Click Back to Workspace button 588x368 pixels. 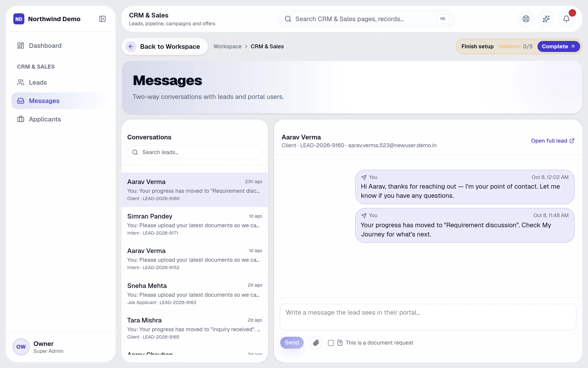tap(165, 46)
